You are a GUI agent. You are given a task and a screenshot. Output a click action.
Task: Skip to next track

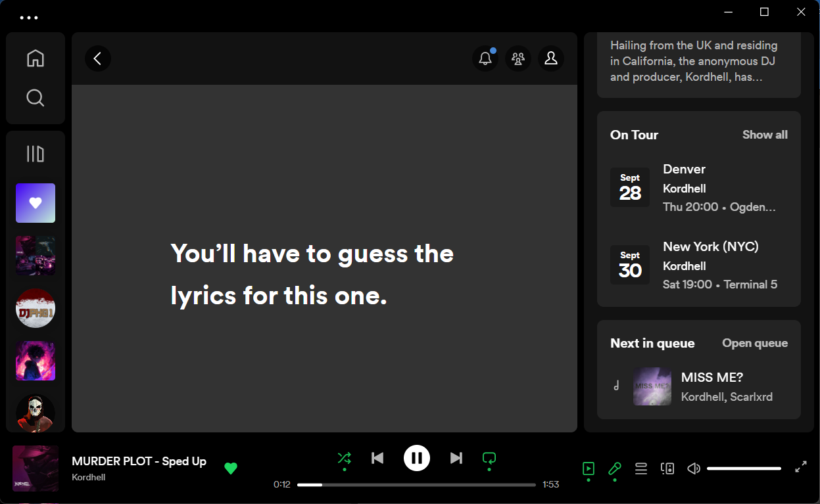(456, 458)
